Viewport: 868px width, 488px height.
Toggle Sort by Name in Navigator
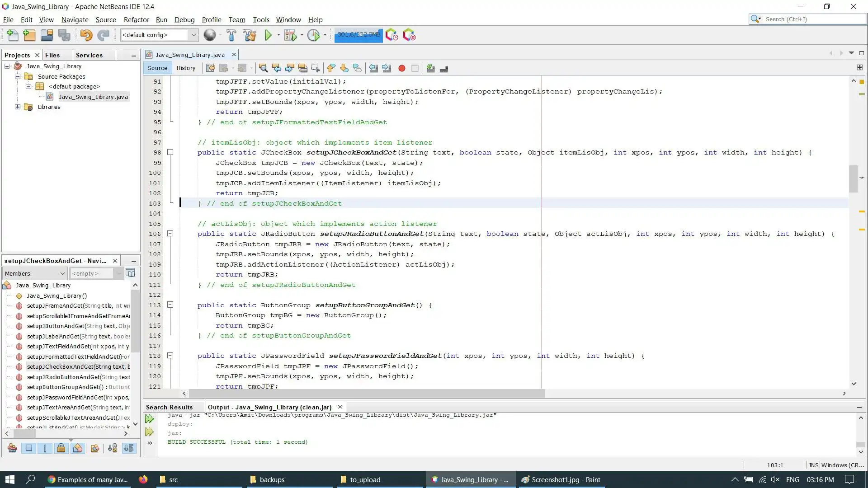click(x=112, y=448)
